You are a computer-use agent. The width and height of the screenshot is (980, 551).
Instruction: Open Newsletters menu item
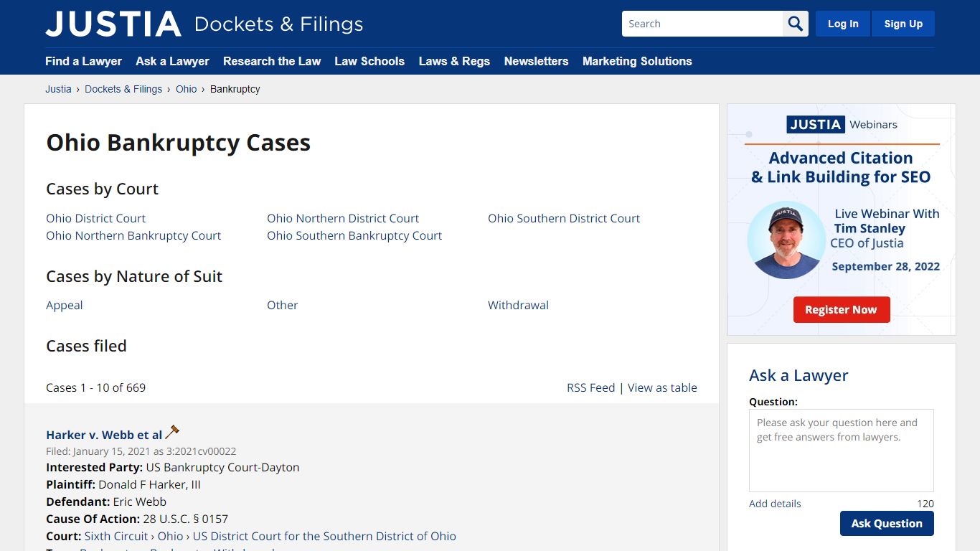point(536,61)
